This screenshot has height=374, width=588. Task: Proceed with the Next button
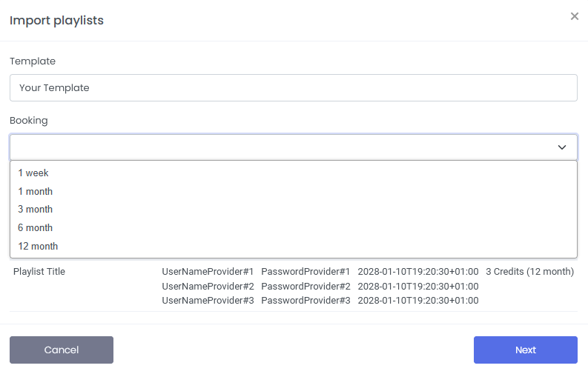[525, 350]
